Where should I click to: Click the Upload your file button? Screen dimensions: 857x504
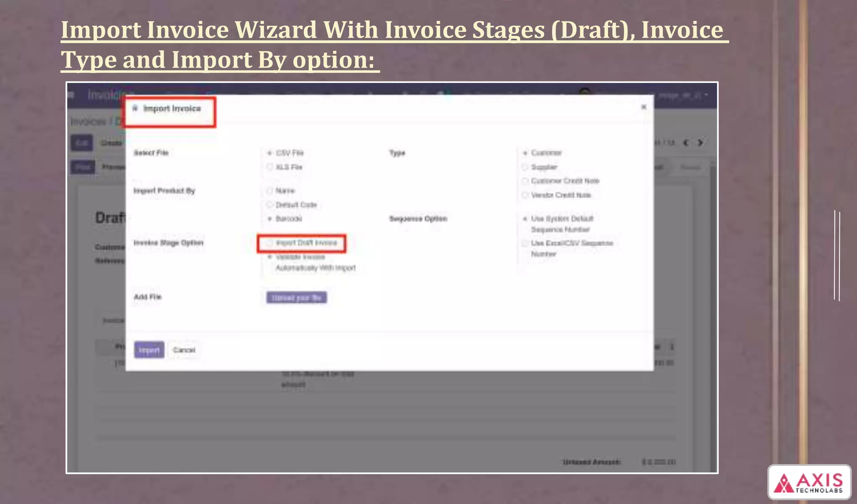pyautogui.click(x=297, y=298)
